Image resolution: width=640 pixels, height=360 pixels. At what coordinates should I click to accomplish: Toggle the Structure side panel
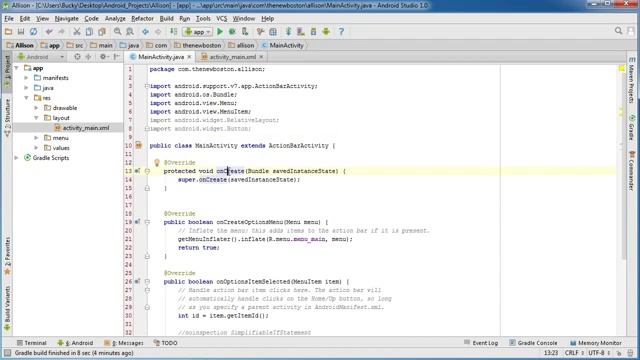7,118
